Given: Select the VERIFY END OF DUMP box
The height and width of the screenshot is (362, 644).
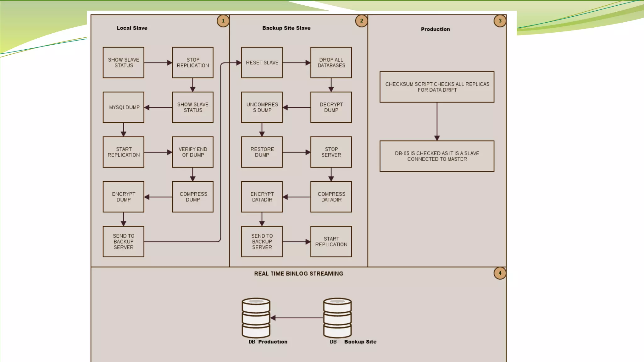Looking at the screenshot, I should click(192, 152).
